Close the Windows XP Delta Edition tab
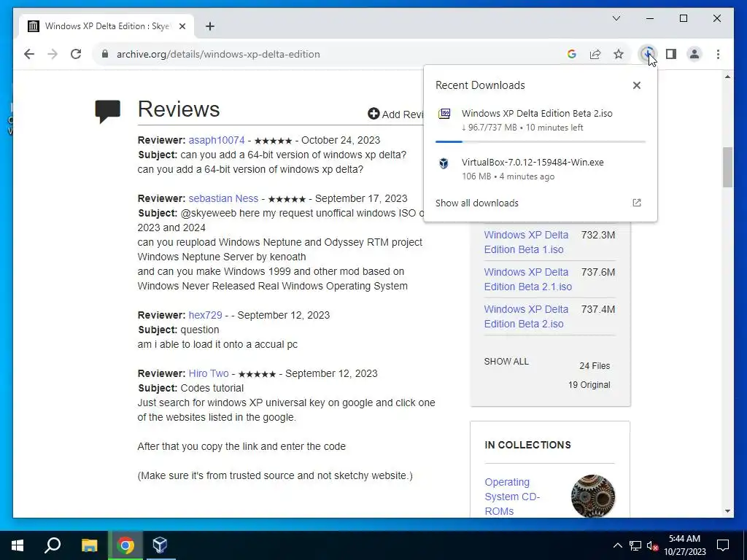Viewport: 747px width, 560px height. coord(182,27)
